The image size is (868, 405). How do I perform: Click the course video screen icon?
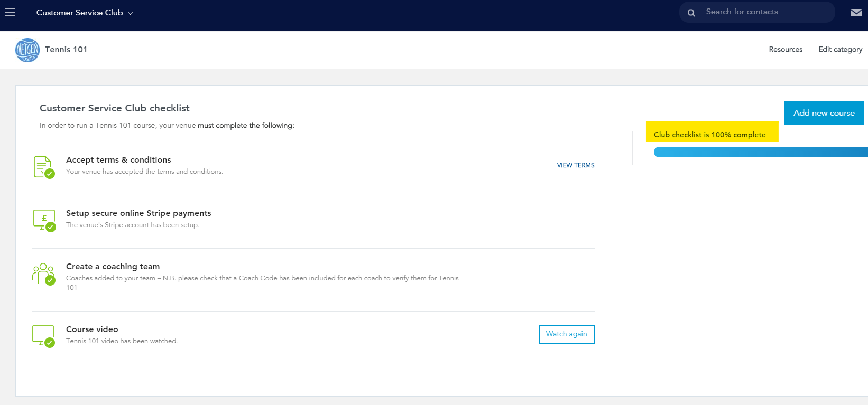point(43,336)
